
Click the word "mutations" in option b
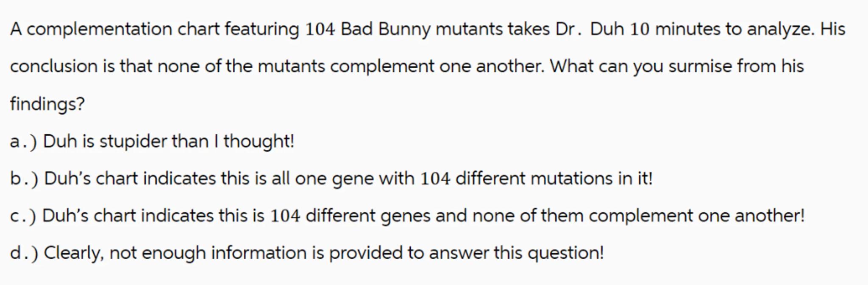point(571,179)
